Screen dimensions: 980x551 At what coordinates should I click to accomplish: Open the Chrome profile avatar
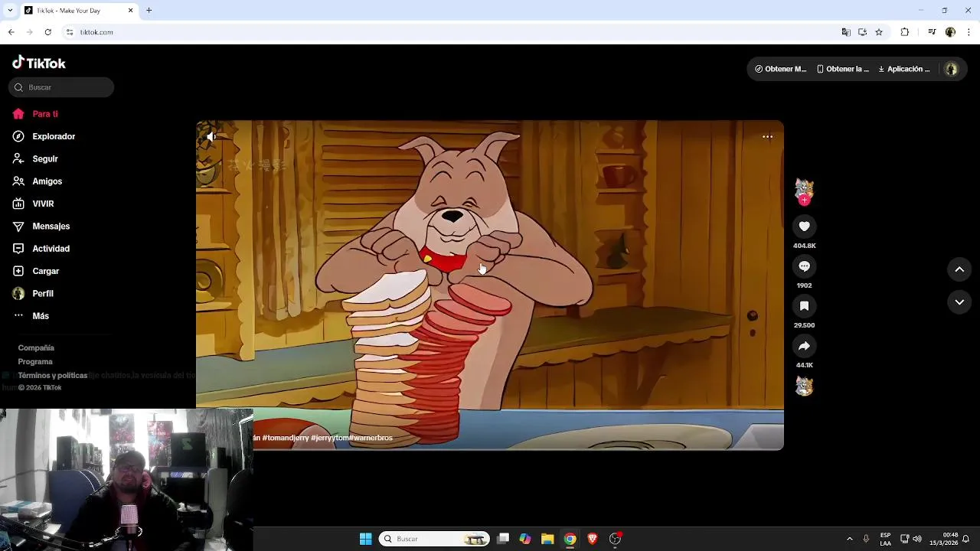tap(950, 32)
